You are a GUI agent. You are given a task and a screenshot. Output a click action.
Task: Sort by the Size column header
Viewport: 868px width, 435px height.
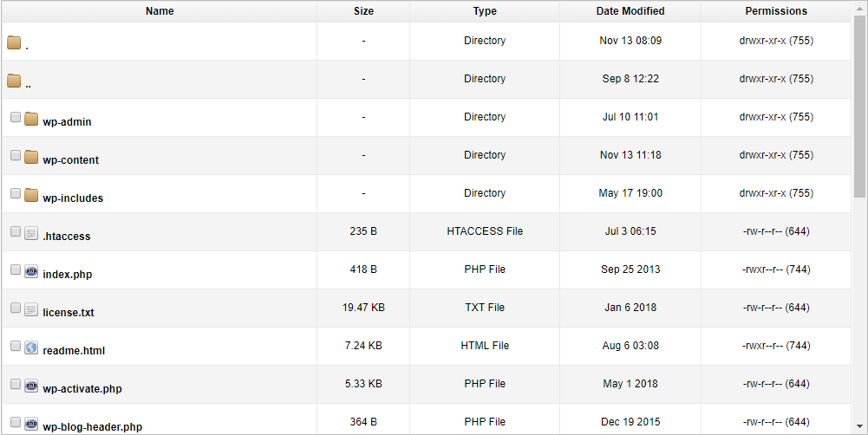pos(363,11)
